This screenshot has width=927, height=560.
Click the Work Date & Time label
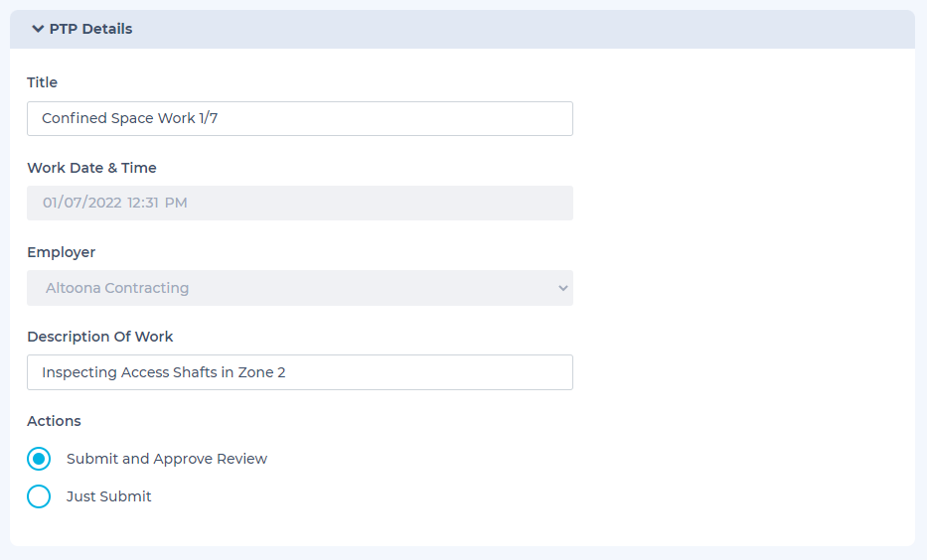[91, 168]
